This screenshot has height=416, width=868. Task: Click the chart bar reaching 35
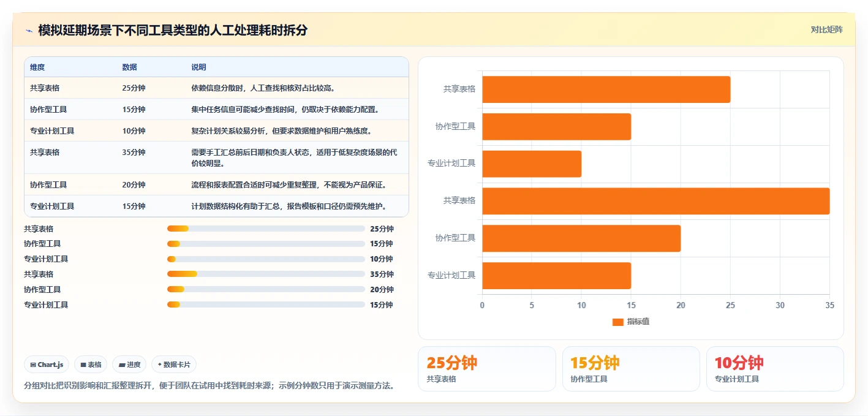pyautogui.click(x=656, y=201)
